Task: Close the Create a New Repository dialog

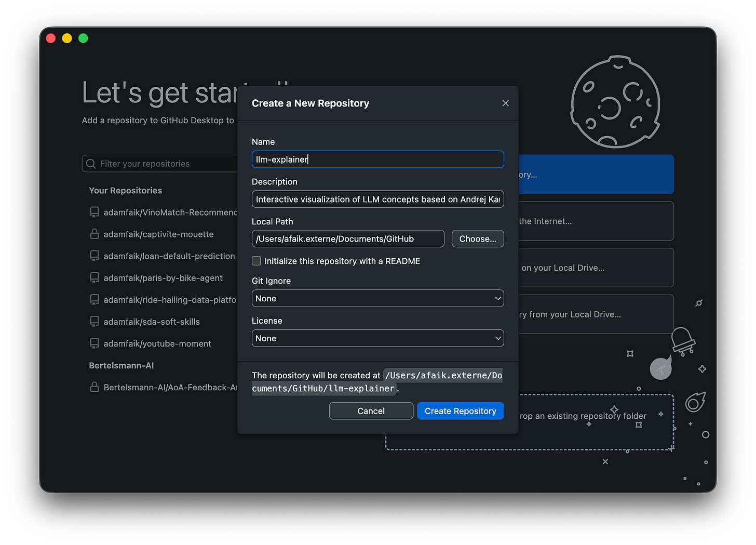Action: 505,103
